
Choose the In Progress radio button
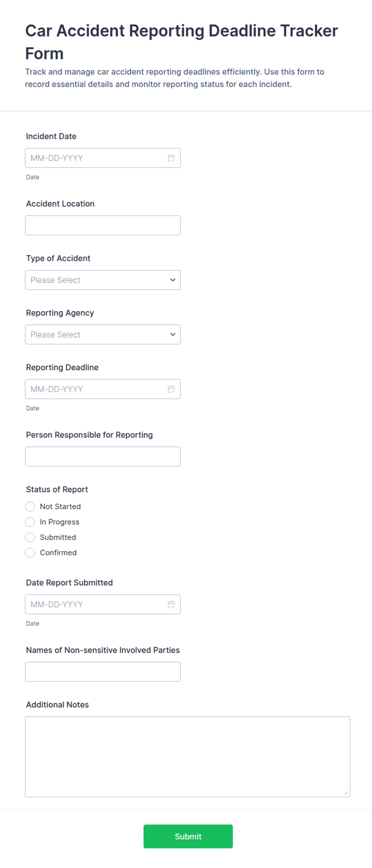(x=30, y=522)
